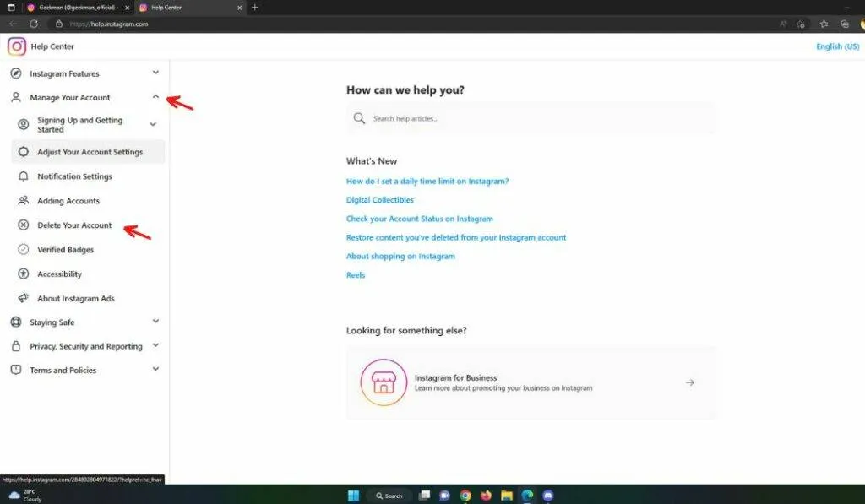Viewport: 865px width, 504px height.
Task: Open a new tab with the plus button
Action: pos(255,7)
